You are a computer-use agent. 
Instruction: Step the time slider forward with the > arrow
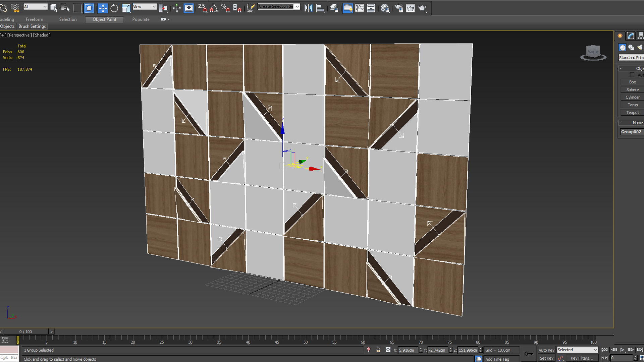[x=51, y=331]
